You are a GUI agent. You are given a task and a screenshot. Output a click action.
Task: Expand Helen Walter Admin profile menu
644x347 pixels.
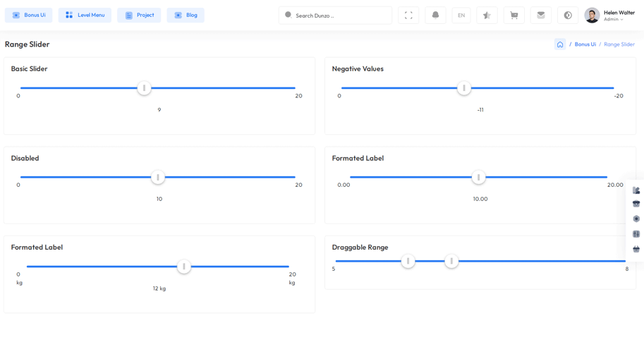coord(611,16)
